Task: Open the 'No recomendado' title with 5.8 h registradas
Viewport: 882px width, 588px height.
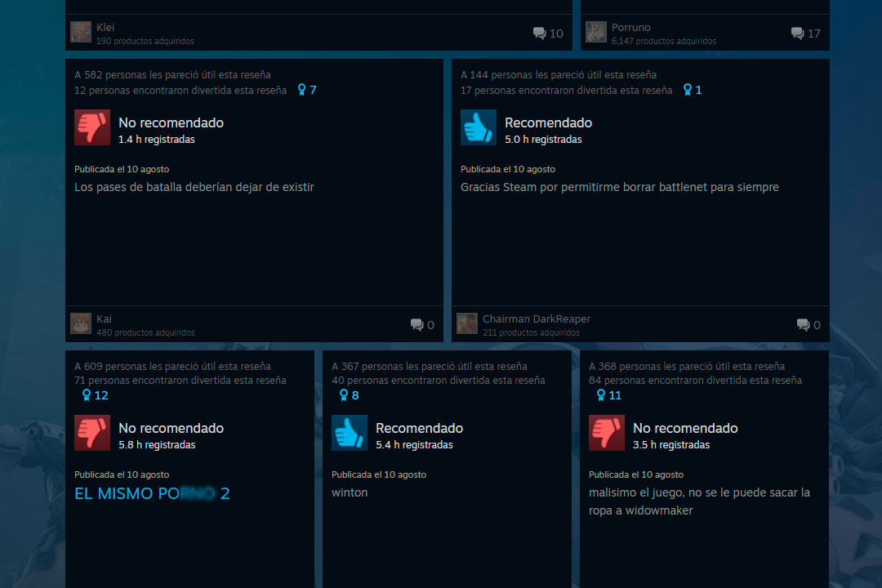Action: point(171,428)
